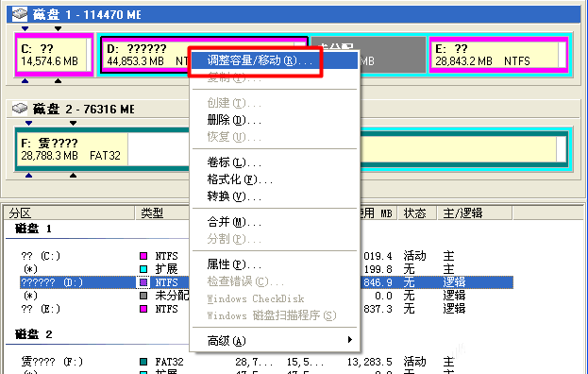Click the 类型 column header
588x374 pixels.
[x=162, y=213]
